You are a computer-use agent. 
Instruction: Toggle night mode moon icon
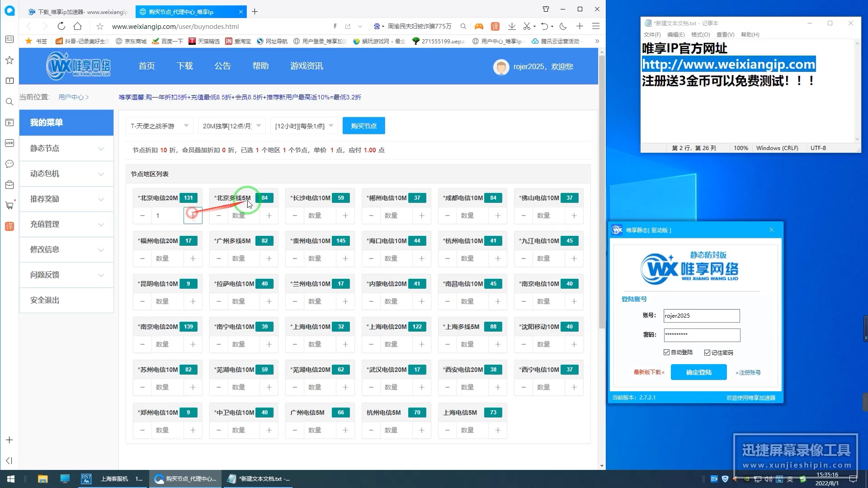point(563,26)
